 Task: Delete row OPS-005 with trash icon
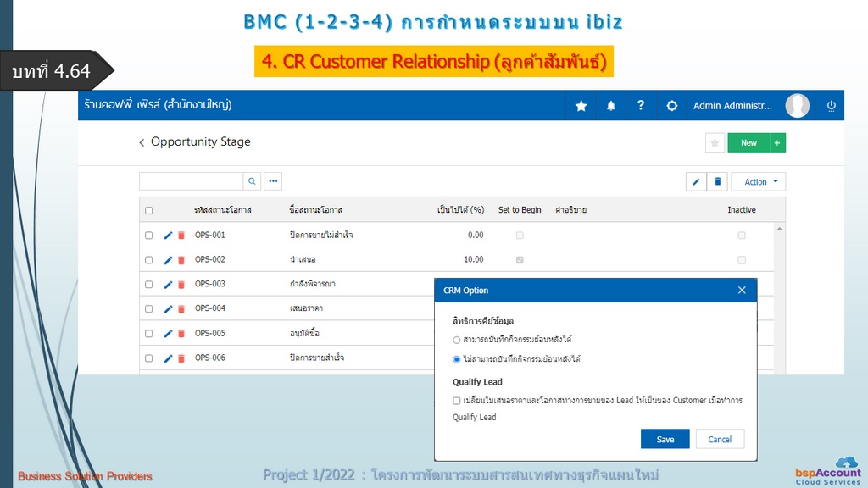181,334
